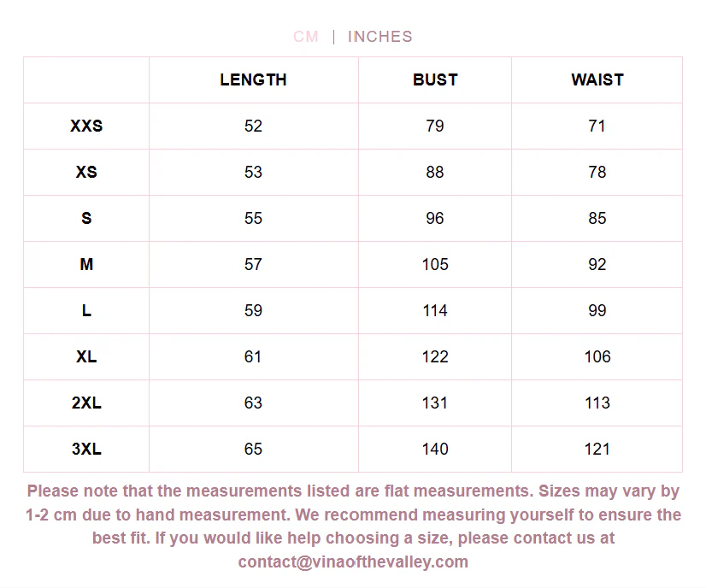Click the S size row label
Screen dimensions: 706x588
86,218
